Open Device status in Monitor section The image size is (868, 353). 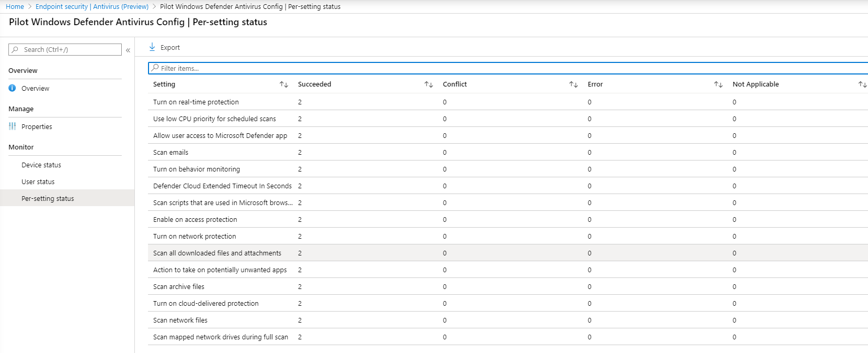tap(41, 165)
